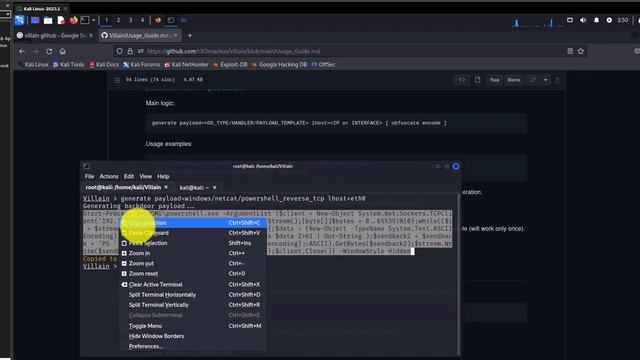The image size is (640, 360).
Task: Open the Kali Linux bookmark
Action: [33, 64]
